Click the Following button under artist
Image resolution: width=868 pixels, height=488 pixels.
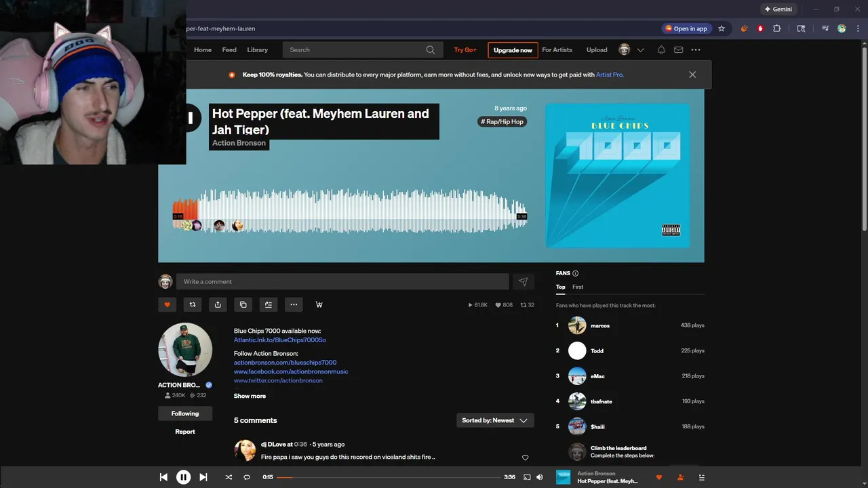click(185, 413)
